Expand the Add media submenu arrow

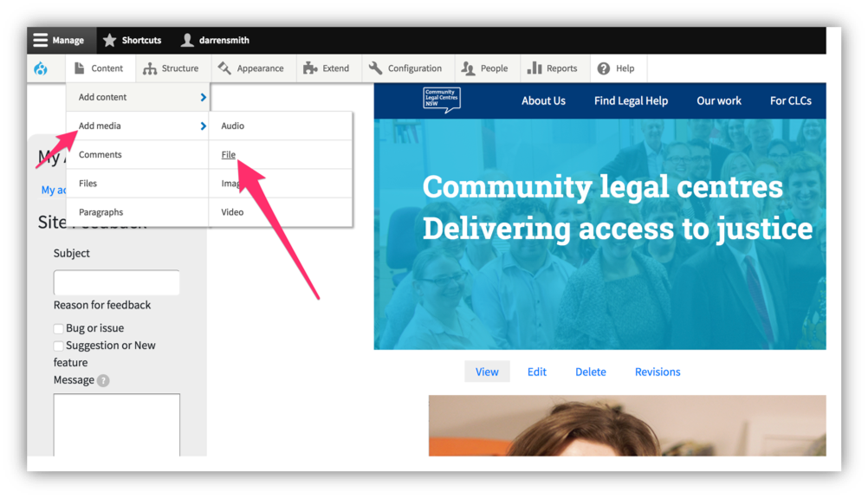tap(204, 126)
